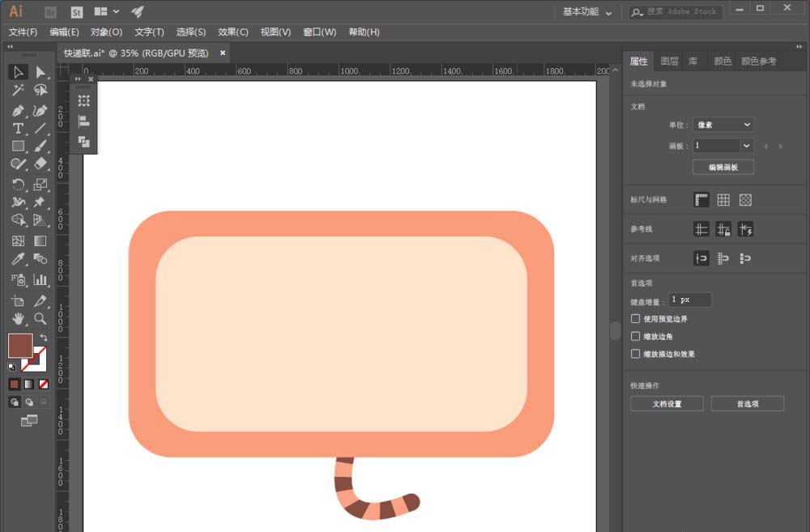The image size is (810, 532).
Task: Select the Direct Selection tool
Action: tap(40, 72)
